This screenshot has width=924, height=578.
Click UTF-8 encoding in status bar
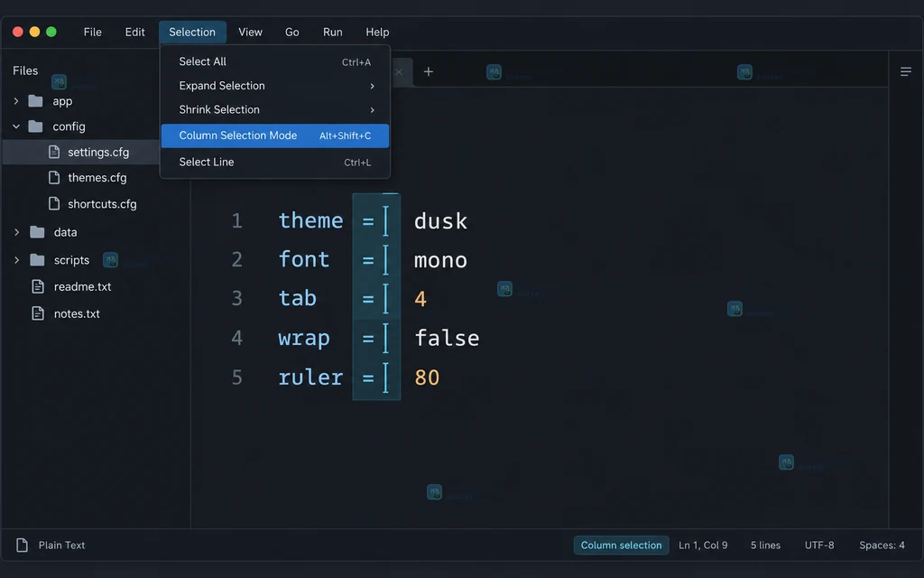click(x=819, y=545)
